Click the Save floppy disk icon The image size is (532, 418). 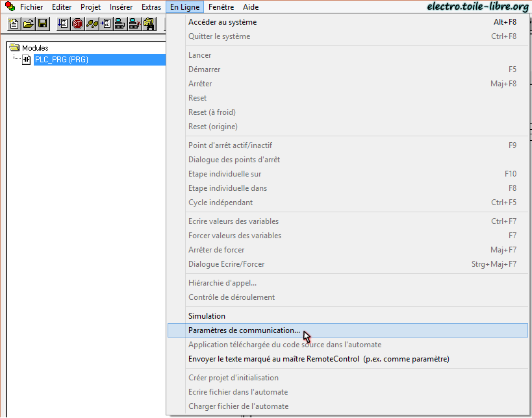click(x=43, y=24)
